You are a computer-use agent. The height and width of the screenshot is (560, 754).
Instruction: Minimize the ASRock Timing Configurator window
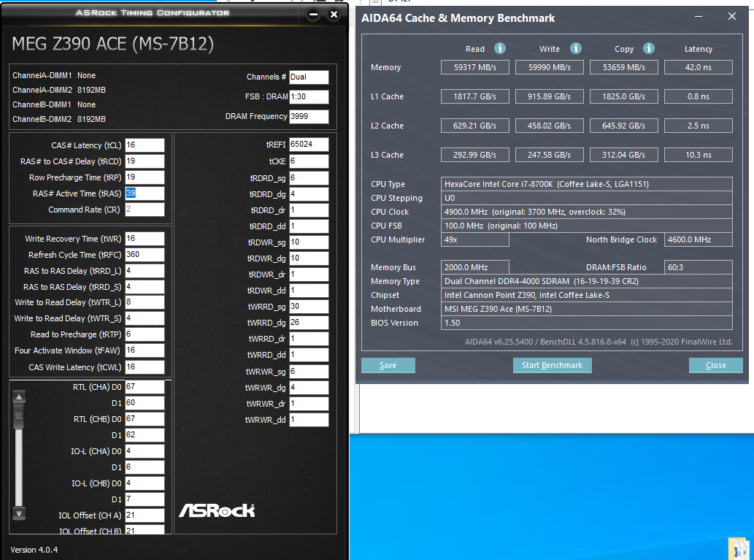(314, 15)
